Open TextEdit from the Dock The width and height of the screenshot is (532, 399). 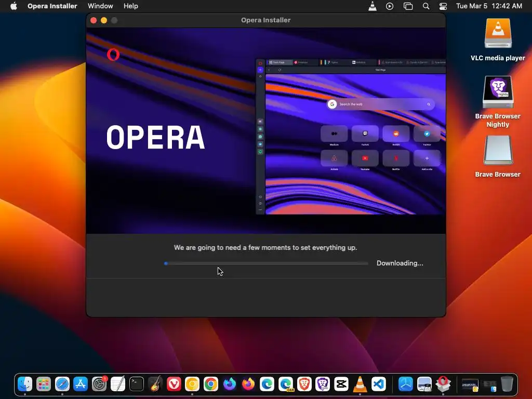(x=118, y=384)
